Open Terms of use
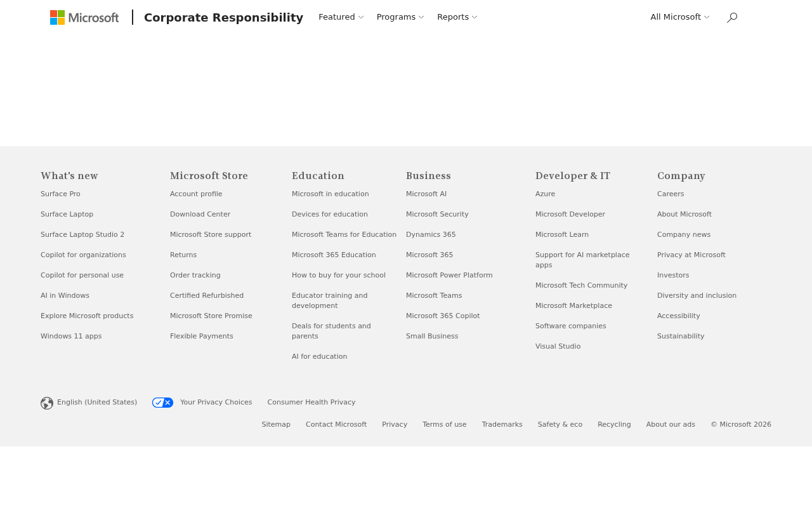 click(x=445, y=425)
